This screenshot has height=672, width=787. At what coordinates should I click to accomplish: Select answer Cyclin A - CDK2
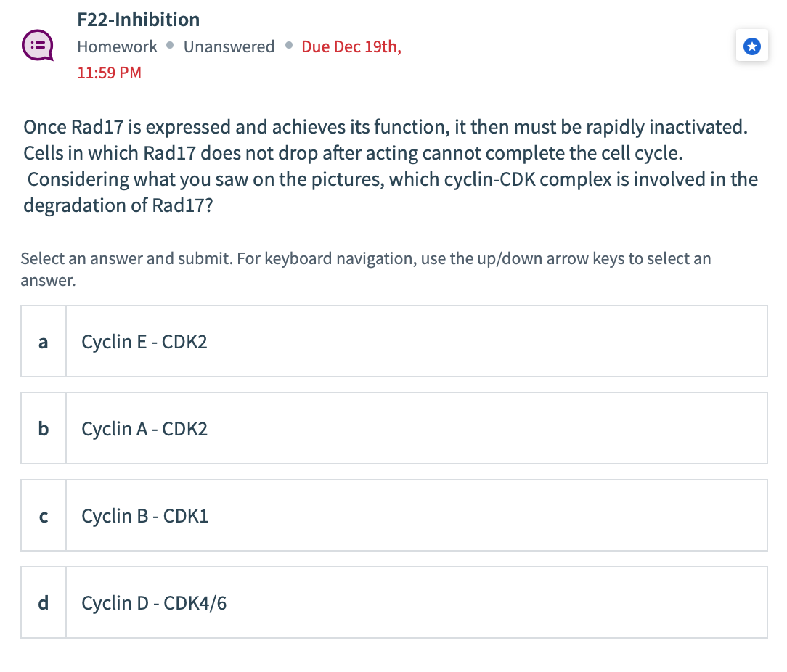[394, 429]
